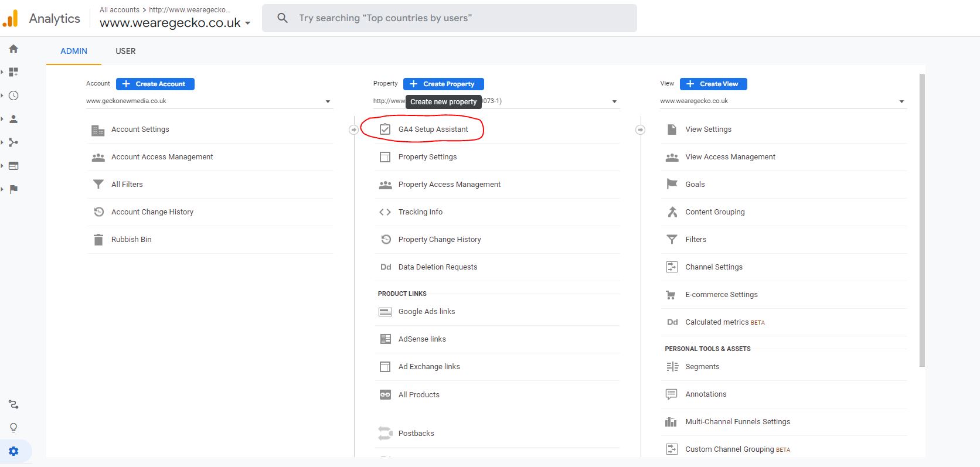Click the Data Deletion Requests Dd icon

coord(386,267)
